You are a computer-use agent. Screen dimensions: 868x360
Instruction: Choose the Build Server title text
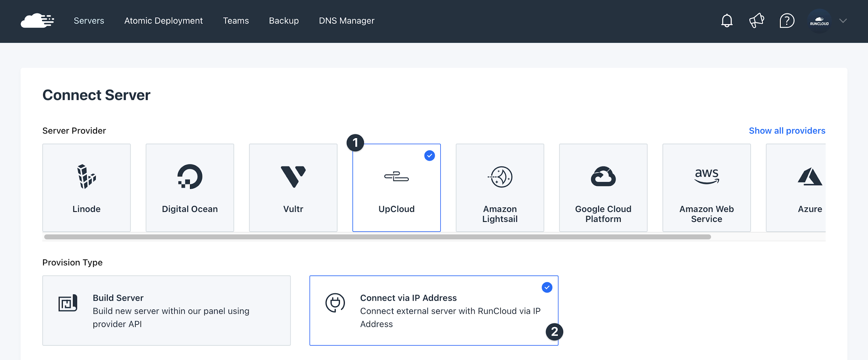coord(118,298)
